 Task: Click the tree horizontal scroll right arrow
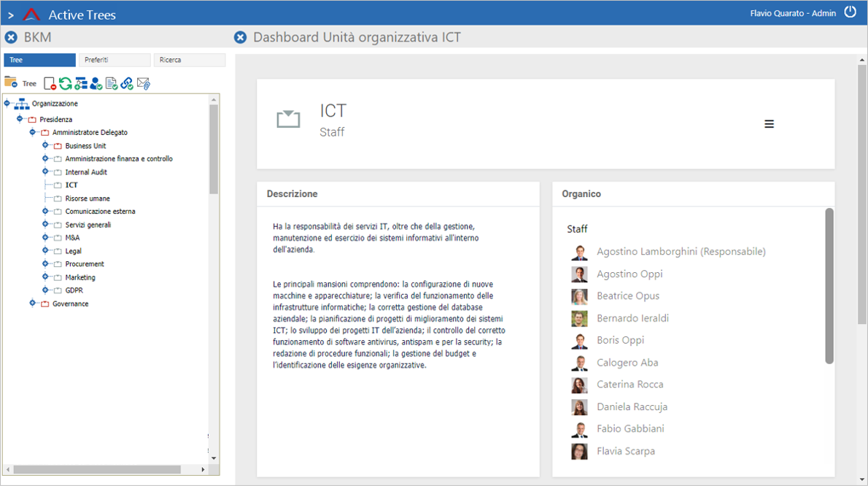click(204, 469)
